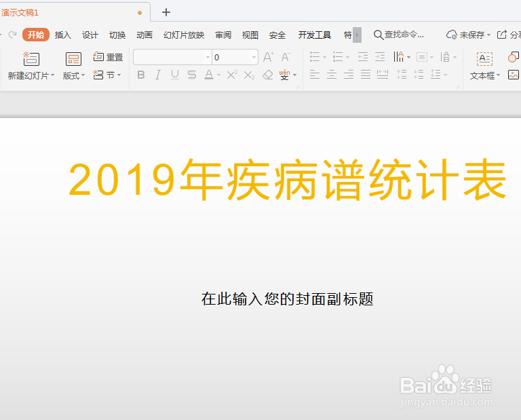This screenshot has height=420, width=521.
Task: Click the phonetic guide wén icon
Action: point(284,75)
